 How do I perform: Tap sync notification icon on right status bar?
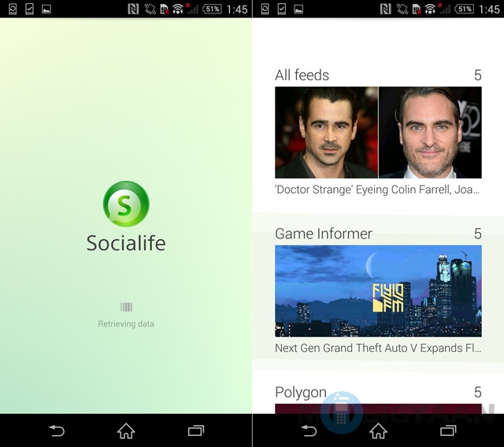click(x=265, y=9)
